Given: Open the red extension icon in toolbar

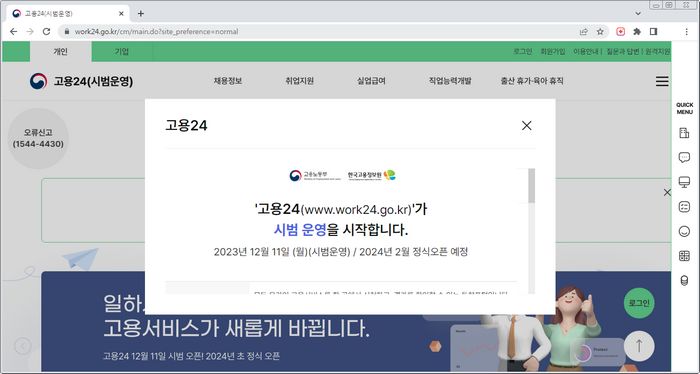Looking at the screenshot, I should [621, 32].
